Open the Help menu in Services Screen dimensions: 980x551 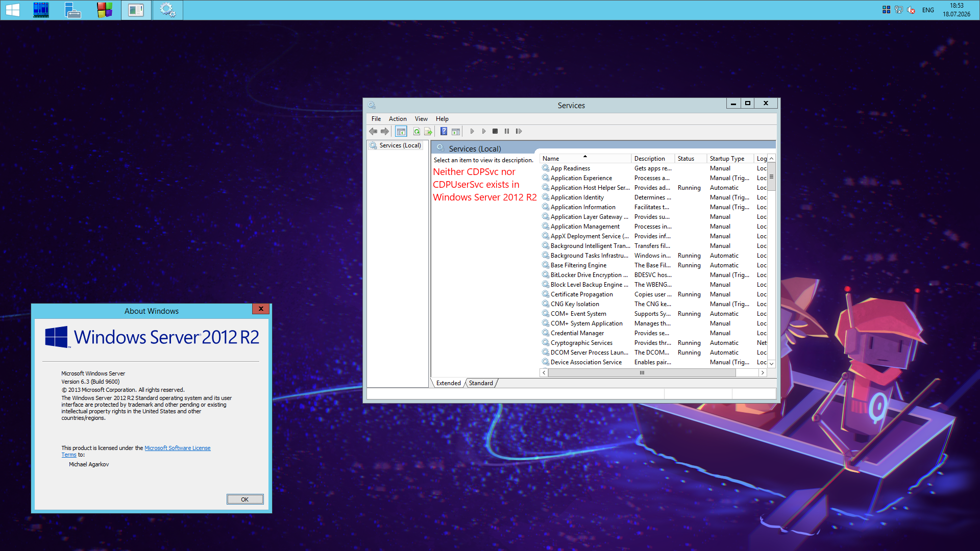coord(442,119)
